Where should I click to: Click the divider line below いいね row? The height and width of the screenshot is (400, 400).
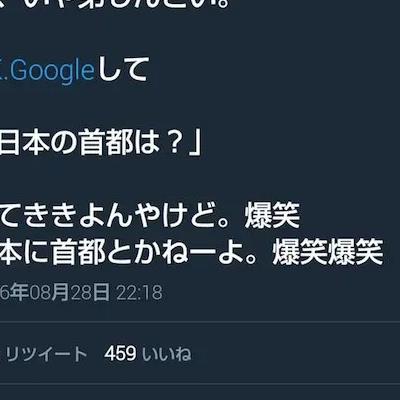point(200,384)
